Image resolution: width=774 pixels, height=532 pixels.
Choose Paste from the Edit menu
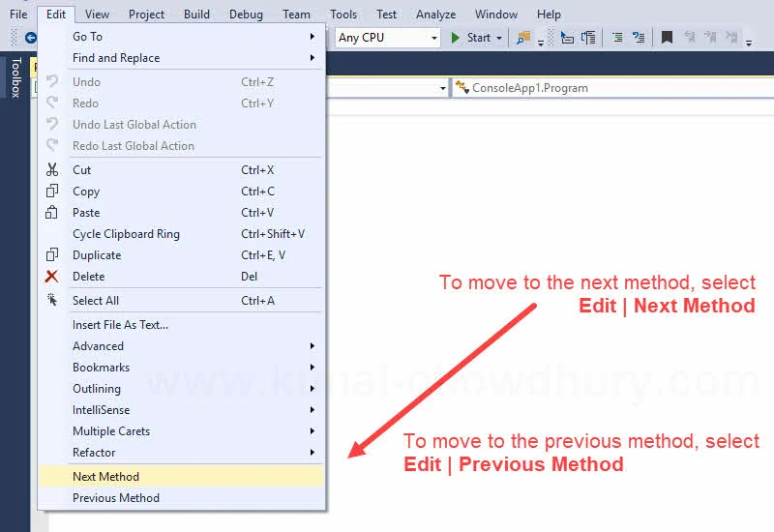[181, 212]
